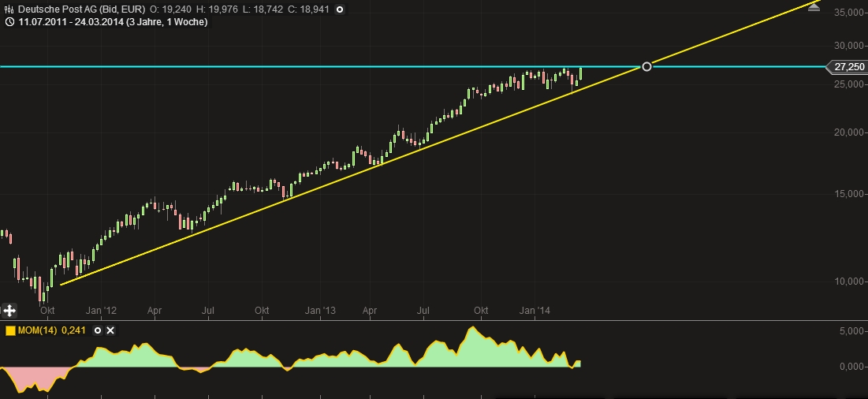868x399 pixels.
Task: Select the white circle handle on the cyan line
Action: tap(646, 66)
